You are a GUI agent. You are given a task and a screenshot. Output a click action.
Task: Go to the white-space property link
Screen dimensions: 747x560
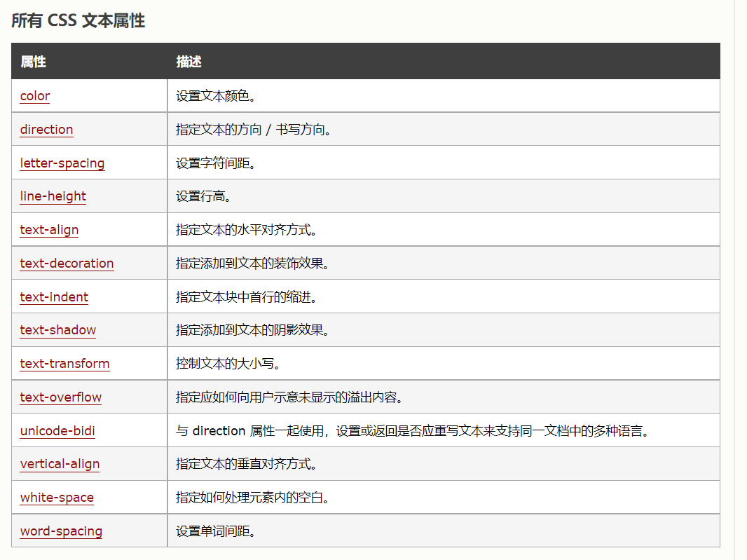point(57,498)
